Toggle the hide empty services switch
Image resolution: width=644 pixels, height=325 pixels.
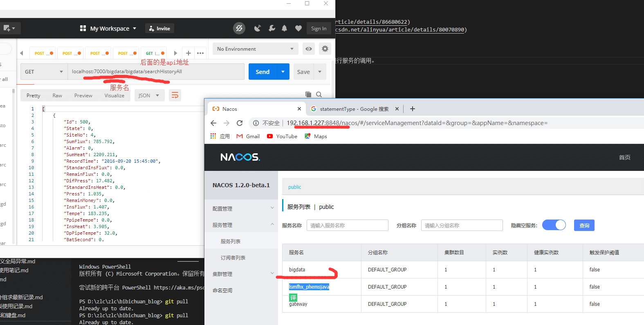click(x=554, y=225)
